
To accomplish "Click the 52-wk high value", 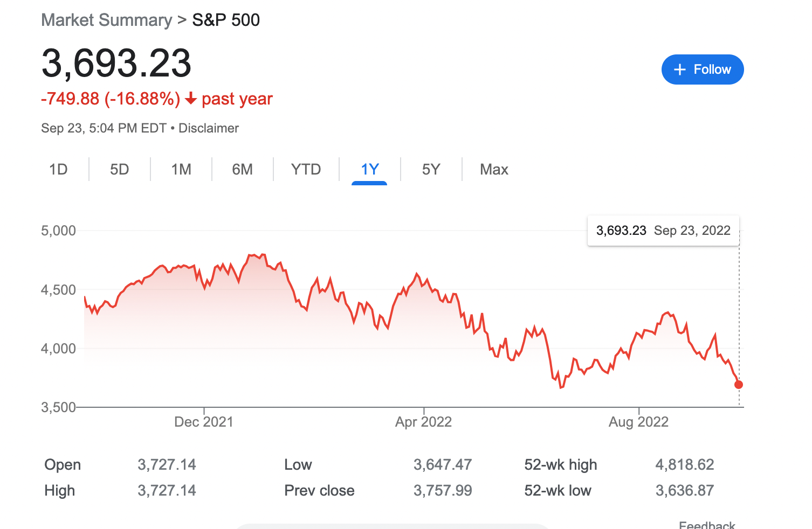I will tap(685, 464).
